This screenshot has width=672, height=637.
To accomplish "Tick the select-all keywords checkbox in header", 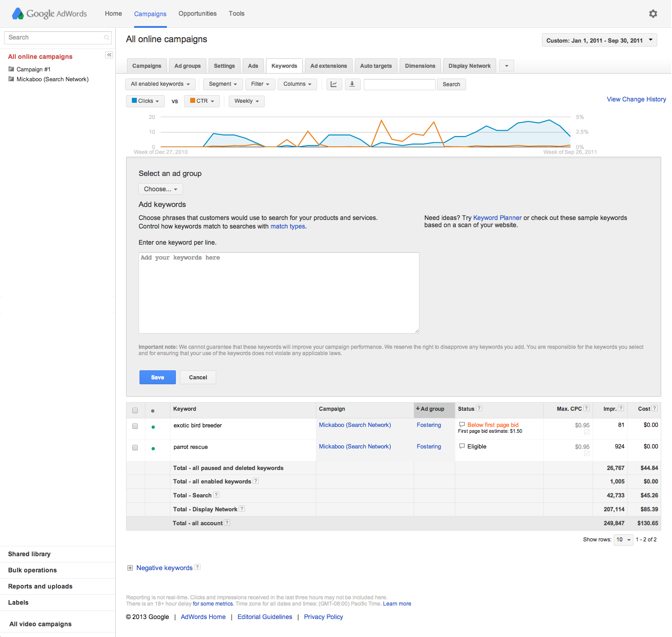I will 135,410.
